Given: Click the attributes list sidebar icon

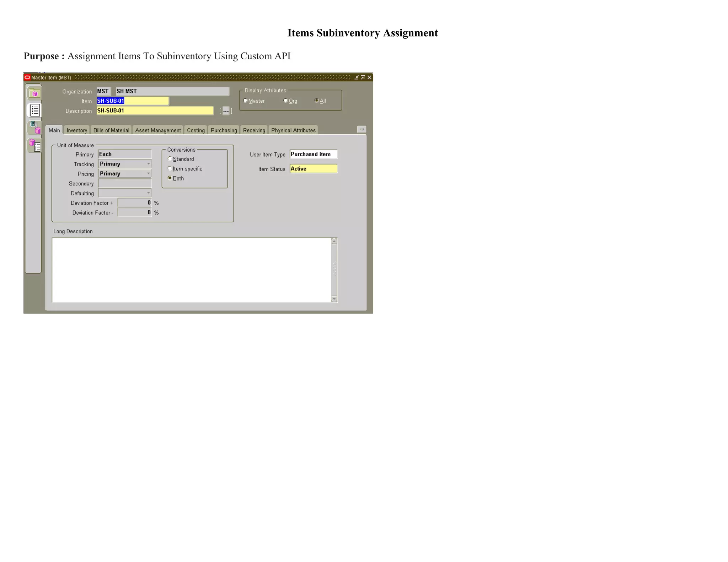Looking at the screenshot, I should pyautogui.click(x=34, y=110).
